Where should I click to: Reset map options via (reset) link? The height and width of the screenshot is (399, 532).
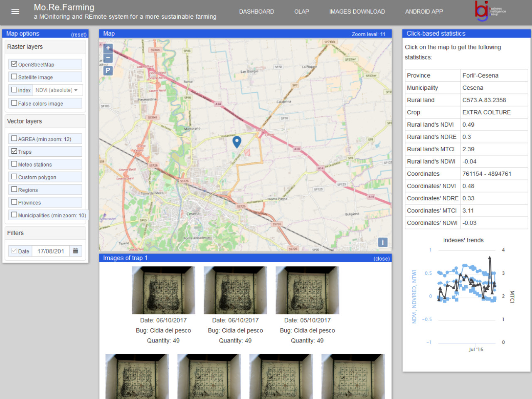(x=79, y=34)
